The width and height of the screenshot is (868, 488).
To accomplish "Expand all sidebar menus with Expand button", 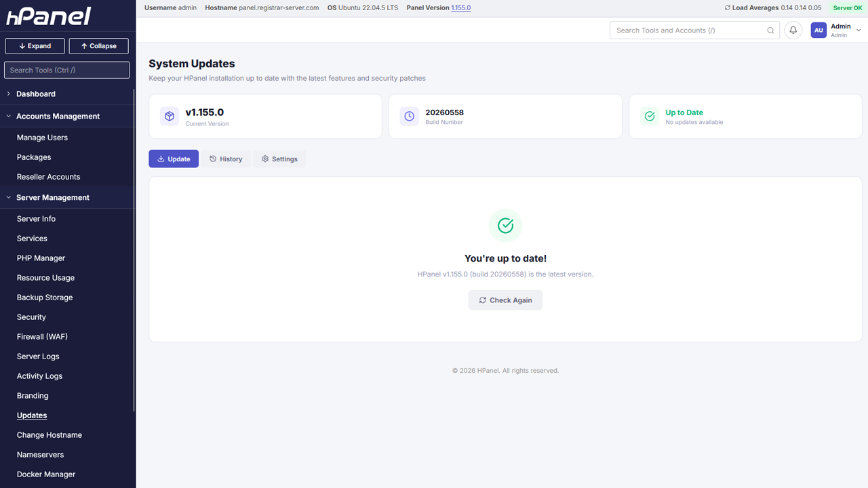I will pyautogui.click(x=35, y=46).
